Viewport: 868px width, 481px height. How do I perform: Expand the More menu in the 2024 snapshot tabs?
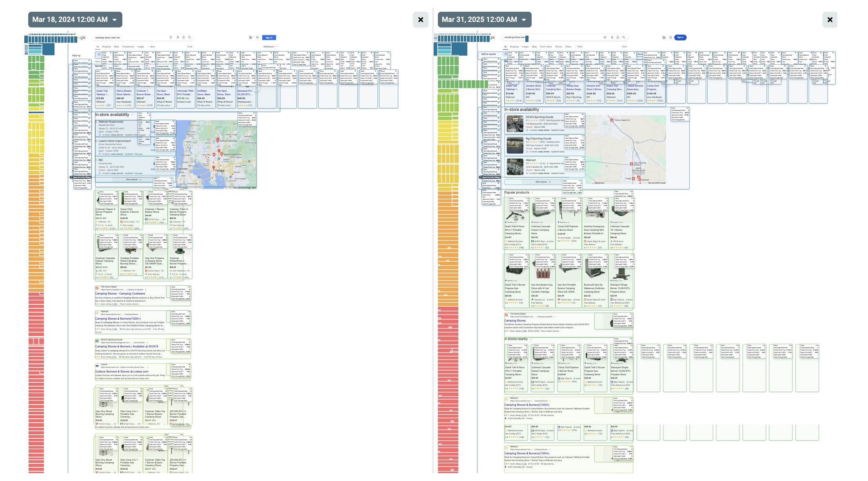tap(152, 47)
